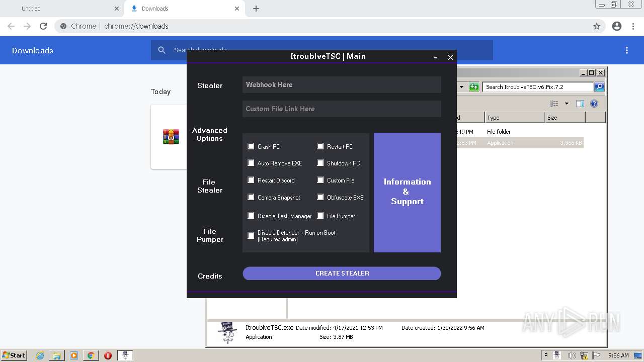Bookmark this page with star icon
The height and width of the screenshot is (362, 644).
coord(597,26)
